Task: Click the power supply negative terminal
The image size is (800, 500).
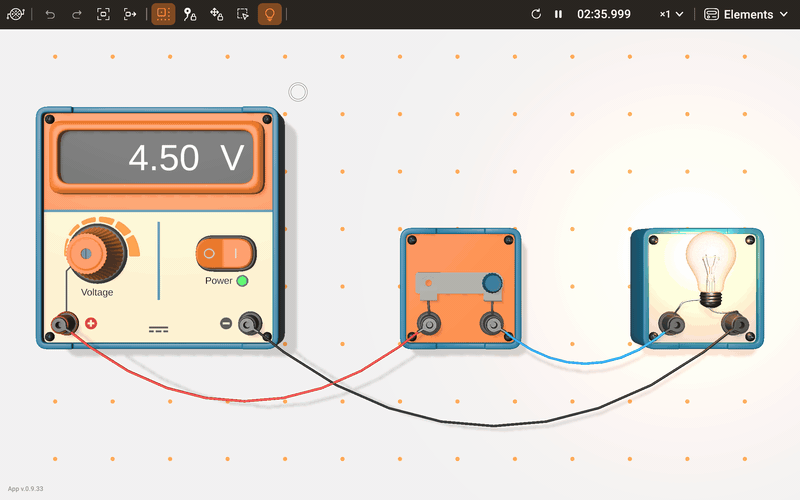Action: [250, 323]
